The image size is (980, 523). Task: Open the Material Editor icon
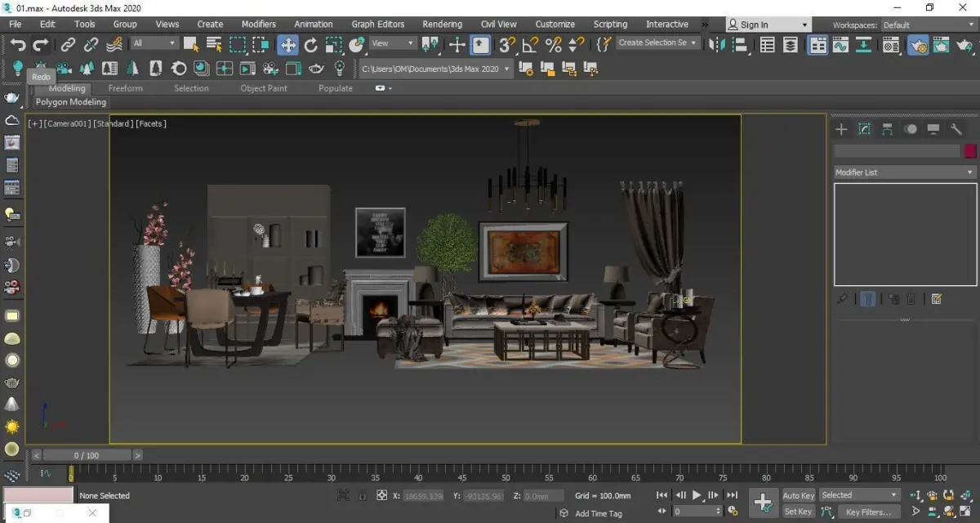coord(891,45)
